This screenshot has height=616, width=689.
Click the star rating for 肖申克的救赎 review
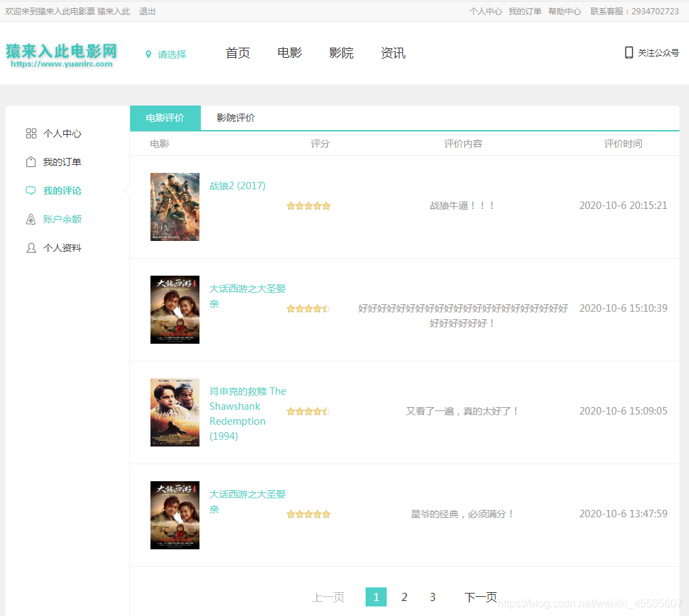coord(308,411)
